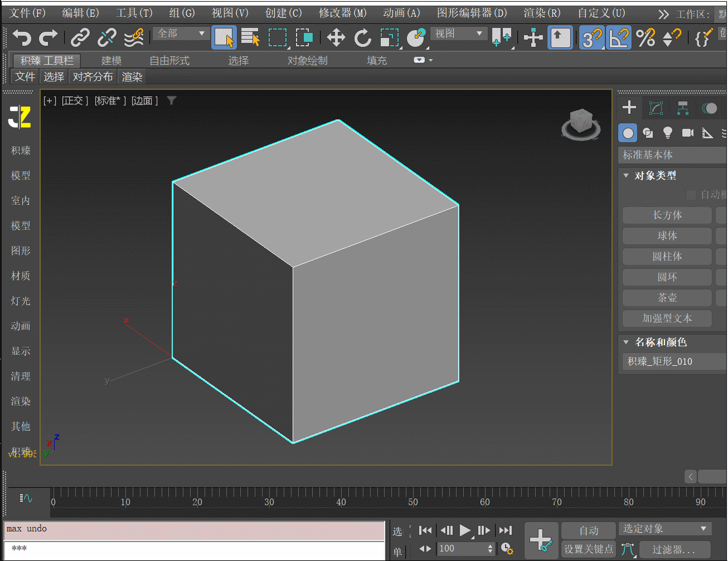Toggle Keyboard Shortcut Override icon
Viewport: 728px width, 561px height.
[560, 38]
